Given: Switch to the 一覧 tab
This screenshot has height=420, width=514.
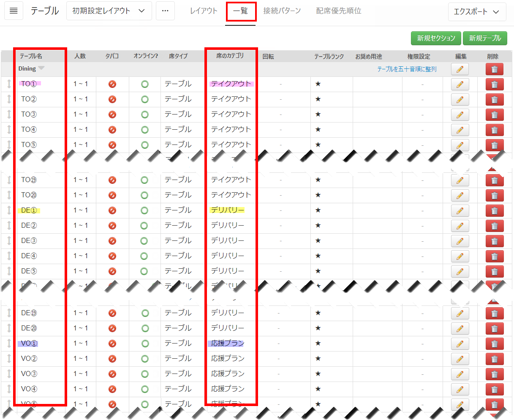Looking at the screenshot, I should click(240, 11).
